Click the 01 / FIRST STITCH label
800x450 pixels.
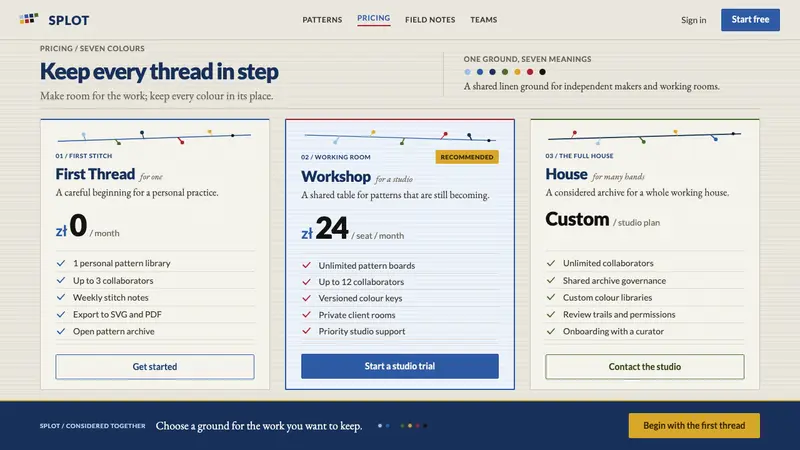84,156
